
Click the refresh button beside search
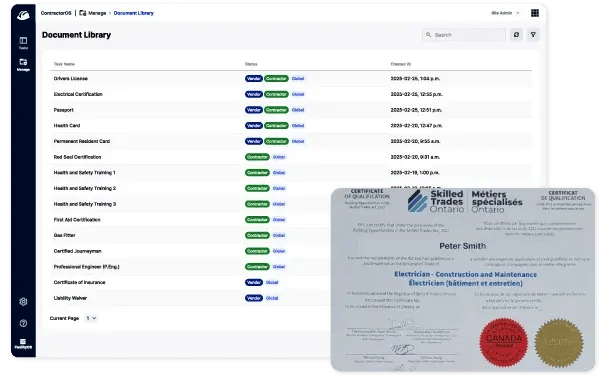click(x=516, y=35)
